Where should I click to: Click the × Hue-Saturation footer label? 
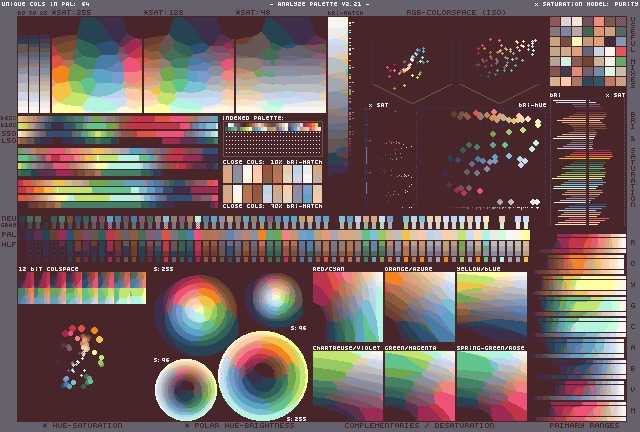[x=83, y=425]
